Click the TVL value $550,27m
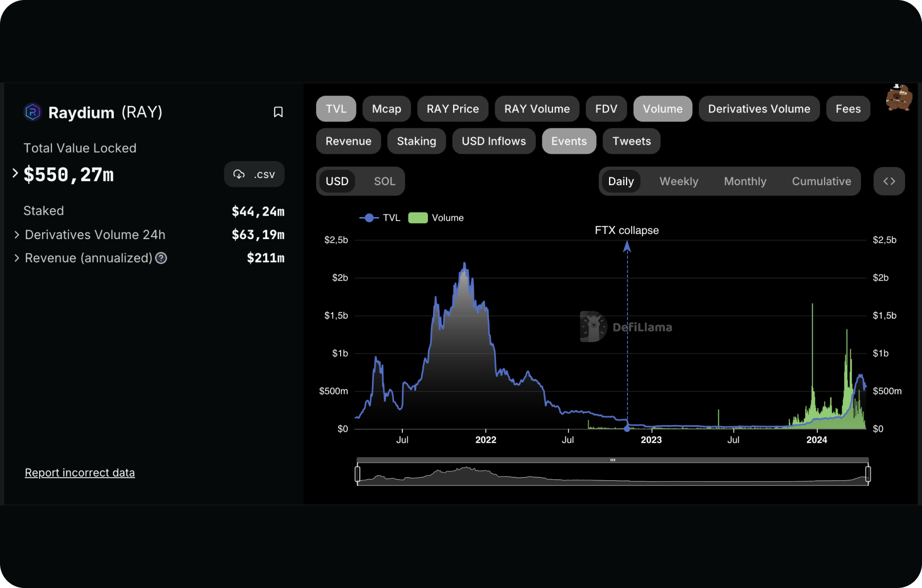This screenshot has width=922, height=588. click(69, 175)
